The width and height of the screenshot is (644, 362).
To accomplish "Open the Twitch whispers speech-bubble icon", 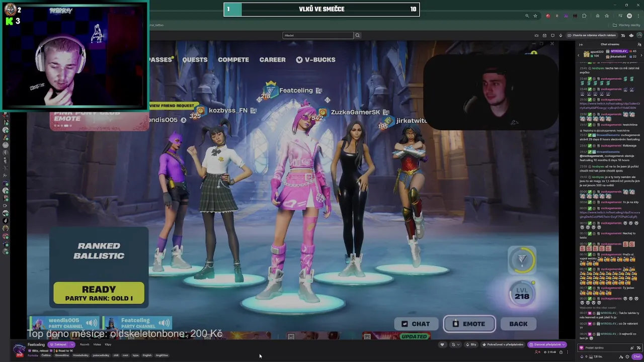I will pos(552,35).
